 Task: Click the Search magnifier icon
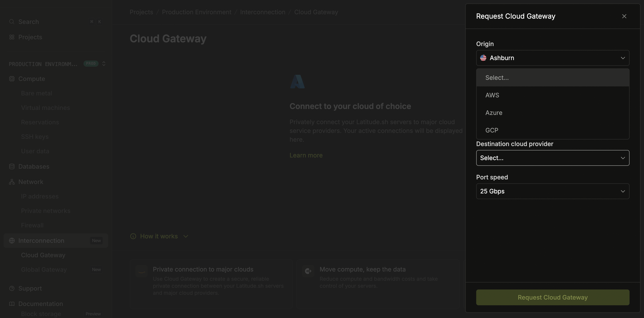12,22
